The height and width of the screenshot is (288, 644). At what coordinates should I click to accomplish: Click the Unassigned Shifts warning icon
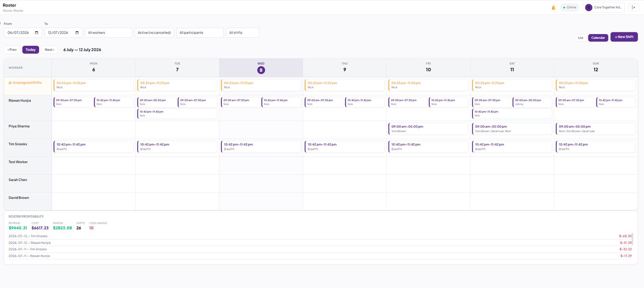coord(10,83)
